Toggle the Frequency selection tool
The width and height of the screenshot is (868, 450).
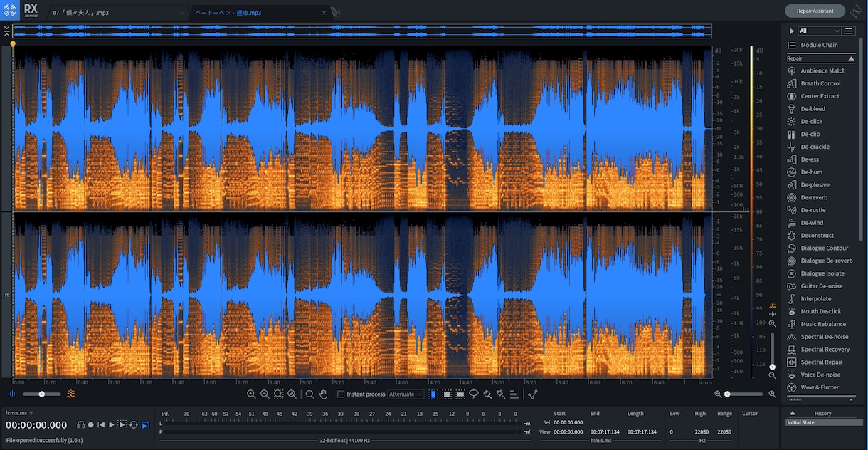460,394
